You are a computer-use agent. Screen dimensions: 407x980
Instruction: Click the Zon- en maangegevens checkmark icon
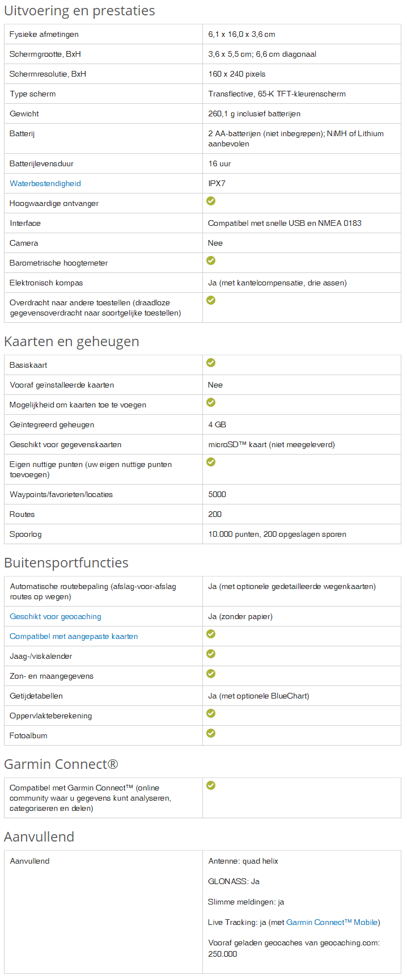211,674
